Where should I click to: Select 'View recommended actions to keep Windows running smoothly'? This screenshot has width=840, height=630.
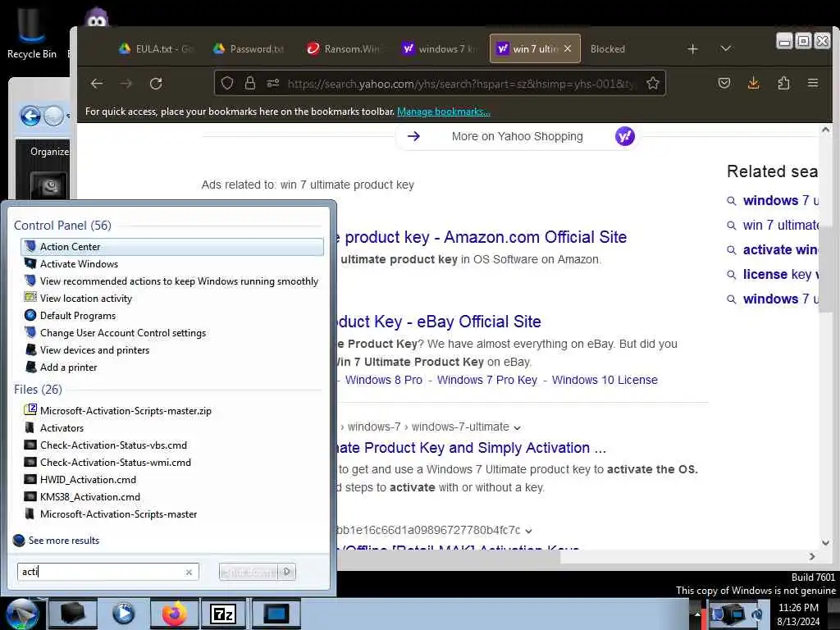click(x=172, y=281)
